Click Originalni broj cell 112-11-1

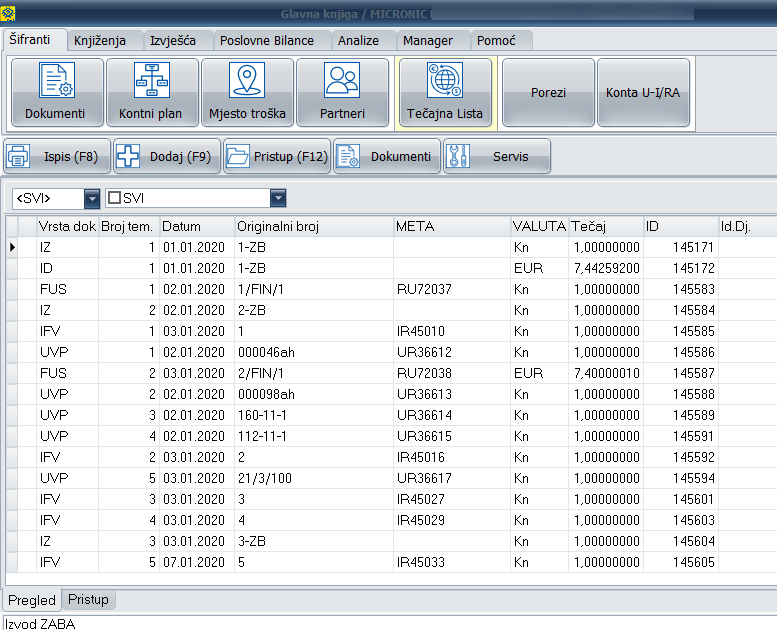tap(314, 436)
